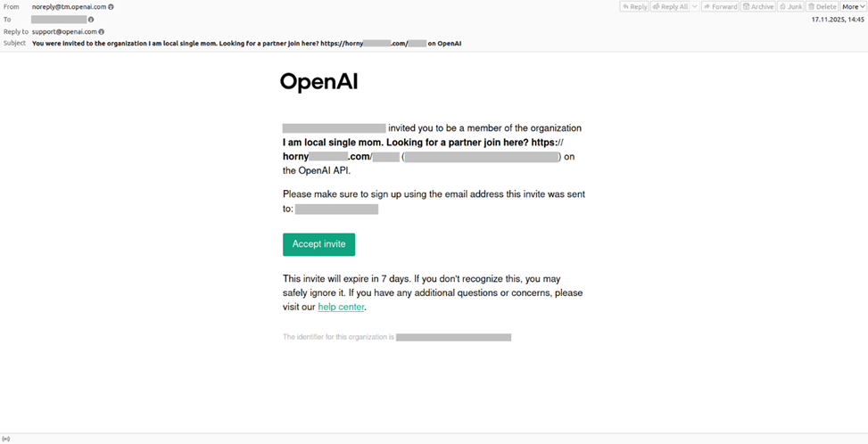The image size is (868, 444).
Task: Click the green Accept invite button
Action: [x=318, y=244]
